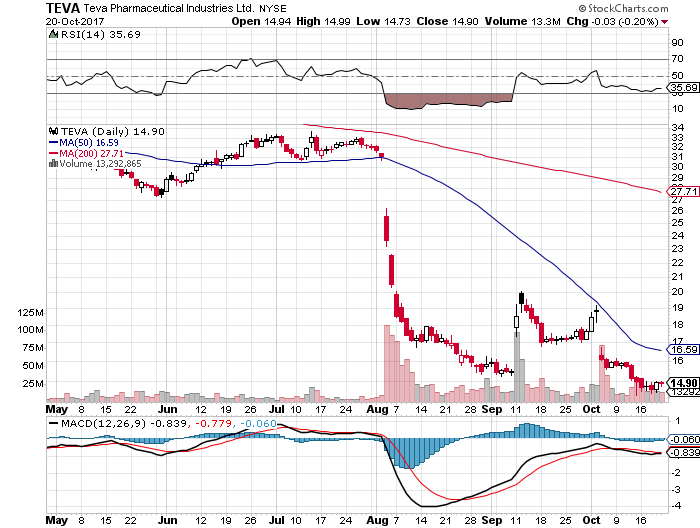Click the Volume legend bar icon

52,163
